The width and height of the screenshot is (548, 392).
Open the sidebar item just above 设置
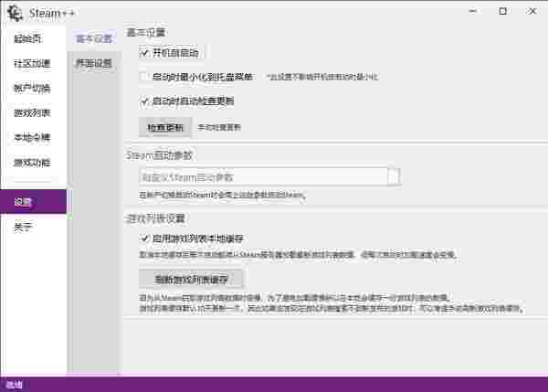tap(32, 163)
